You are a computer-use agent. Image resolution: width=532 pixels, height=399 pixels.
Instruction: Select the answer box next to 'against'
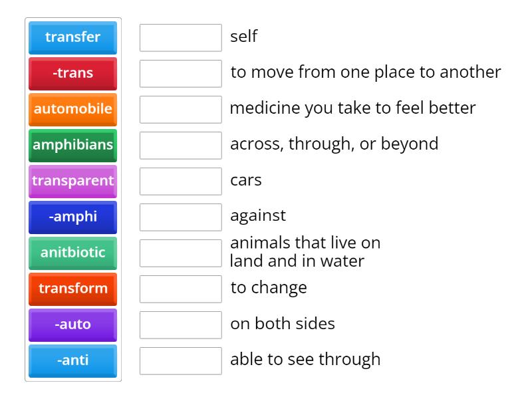coord(180,217)
